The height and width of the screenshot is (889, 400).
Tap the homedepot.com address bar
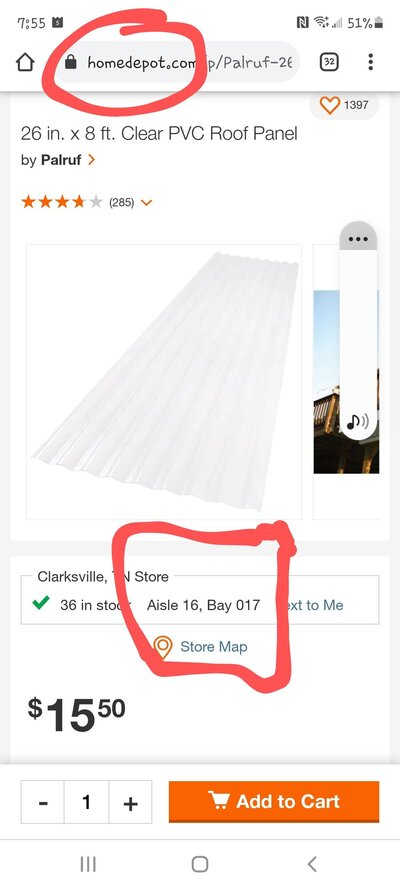pos(177,62)
